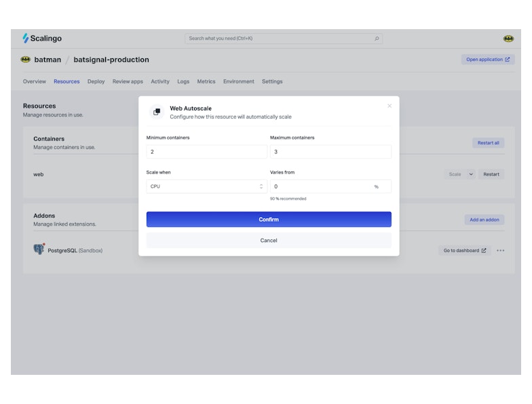
Task: Click the Varies from percentage field
Action: [330, 186]
